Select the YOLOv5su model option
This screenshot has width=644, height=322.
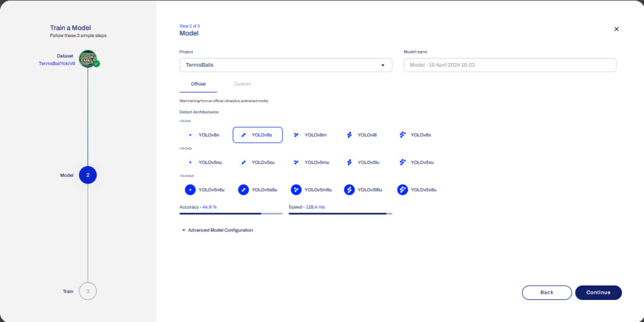tap(258, 162)
